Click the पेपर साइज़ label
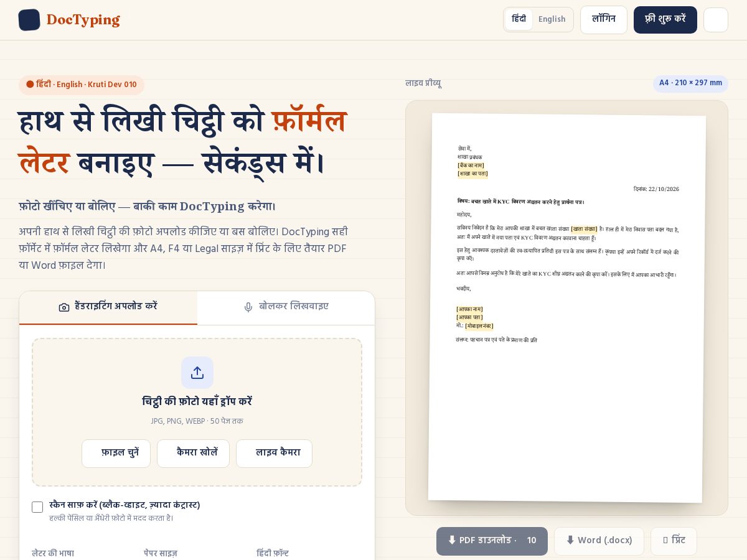This screenshot has width=747, height=560. click(x=161, y=553)
